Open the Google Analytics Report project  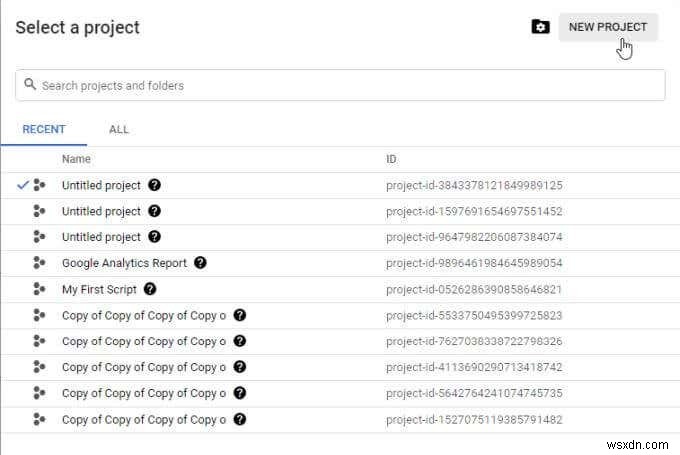click(126, 263)
